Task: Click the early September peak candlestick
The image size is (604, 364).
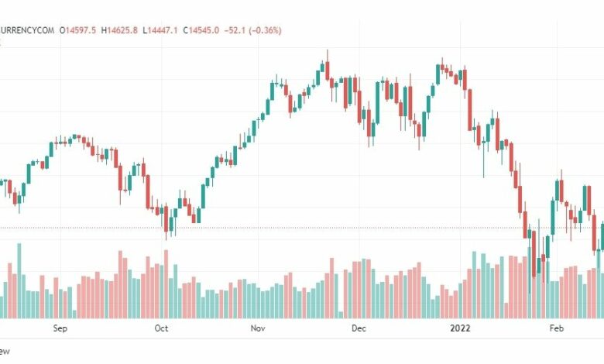Action: click(74, 136)
